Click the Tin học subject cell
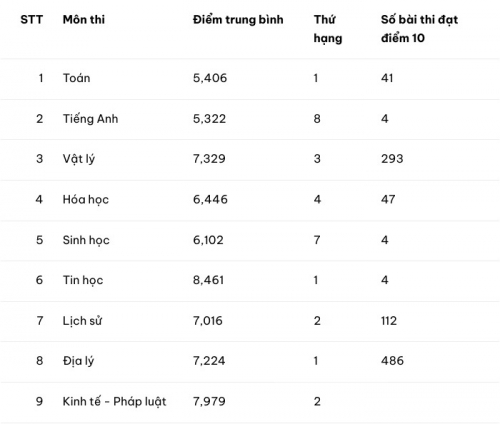The height and width of the screenshot is (424, 500). pyautogui.click(x=83, y=280)
